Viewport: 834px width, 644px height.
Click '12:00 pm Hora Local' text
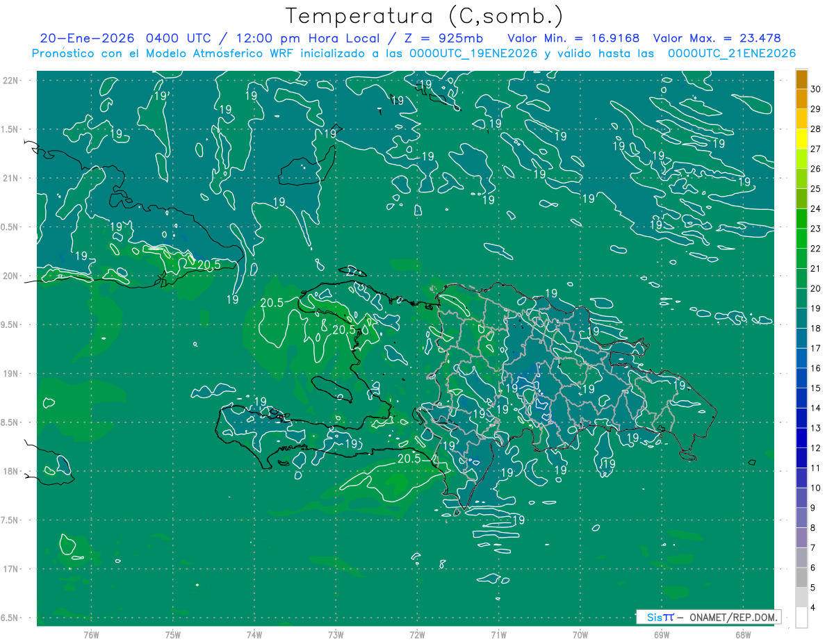click(309, 38)
